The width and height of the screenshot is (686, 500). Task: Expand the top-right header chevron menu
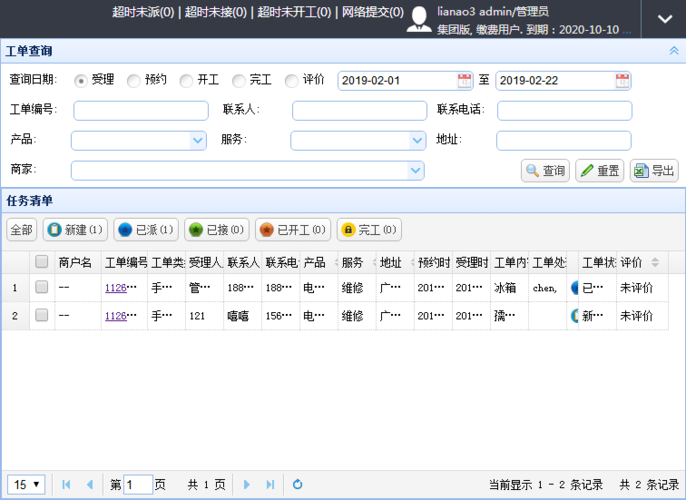(x=665, y=19)
